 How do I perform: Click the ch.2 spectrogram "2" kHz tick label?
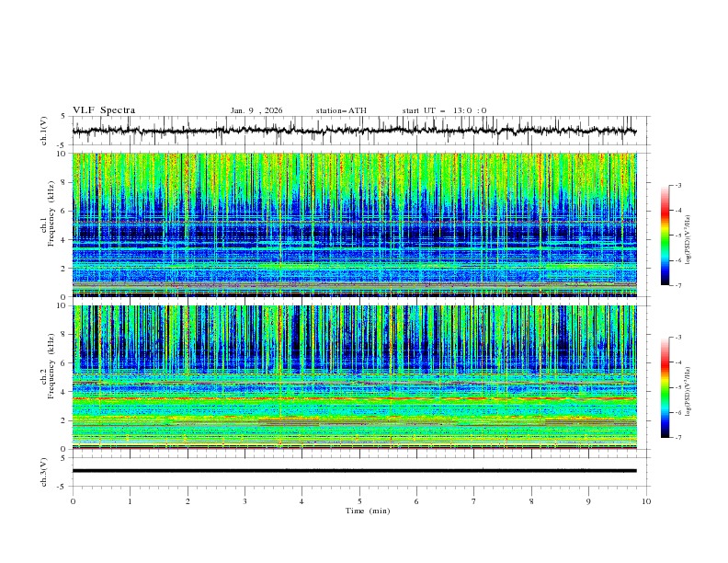[x=63, y=420]
